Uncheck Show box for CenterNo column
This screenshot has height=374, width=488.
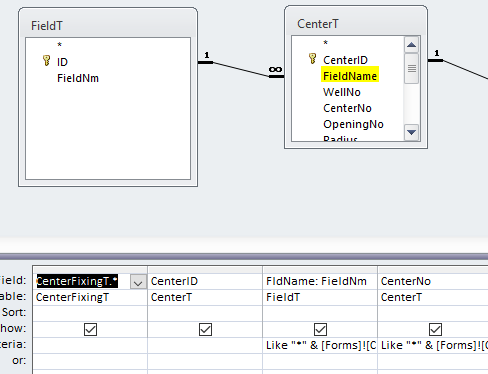pyautogui.click(x=435, y=329)
